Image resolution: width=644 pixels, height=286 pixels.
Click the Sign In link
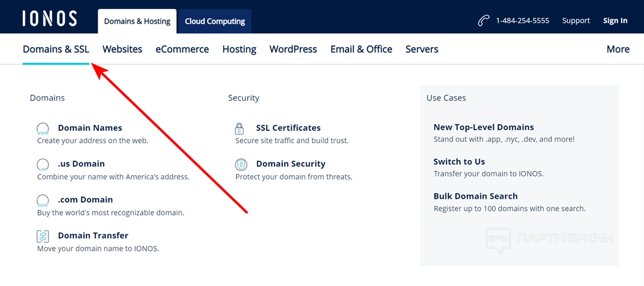pos(615,21)
